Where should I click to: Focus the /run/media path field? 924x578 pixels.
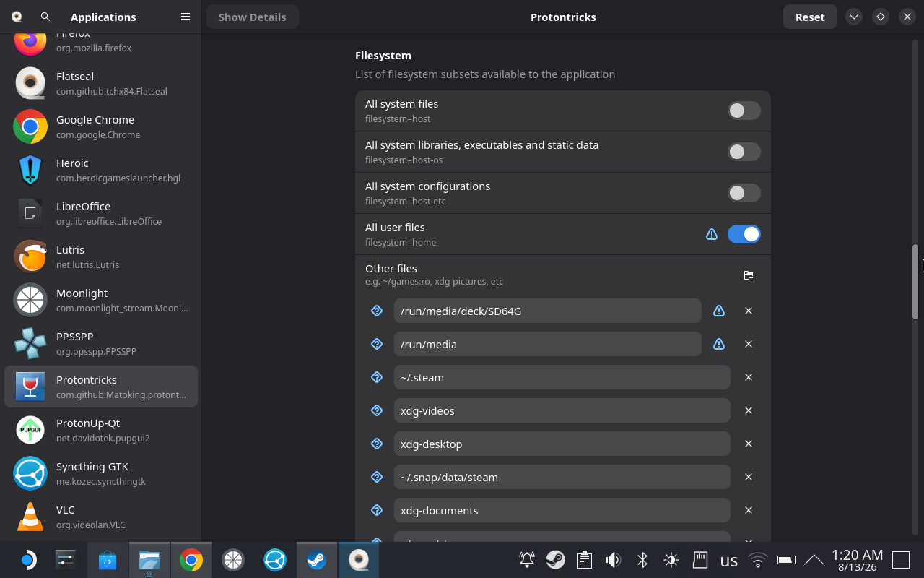point(548,344)
